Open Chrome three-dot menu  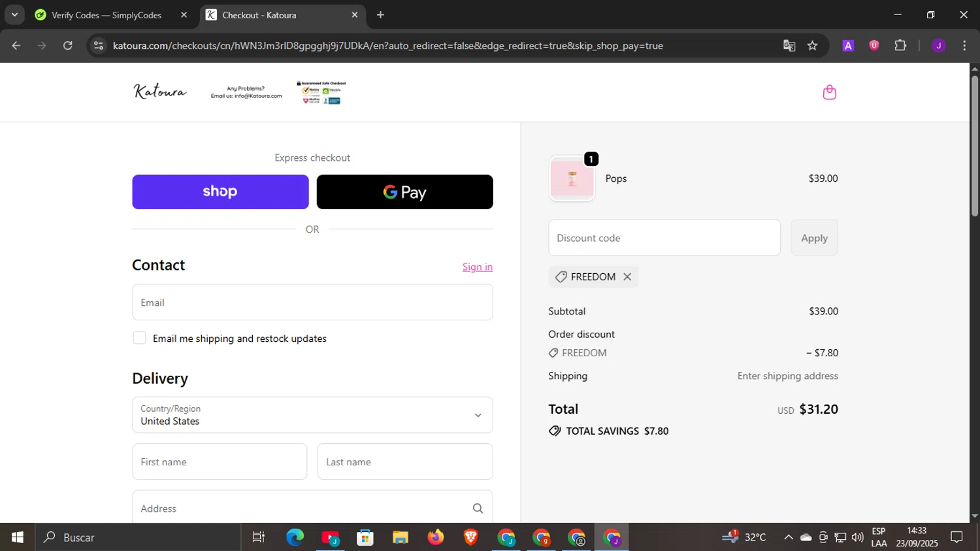tap(964, 46)
